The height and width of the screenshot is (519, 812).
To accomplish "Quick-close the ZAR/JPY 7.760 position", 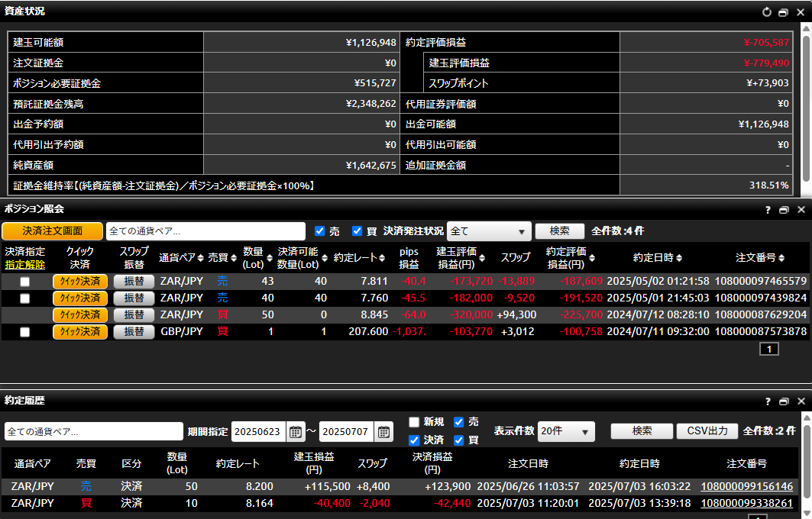I will point(79,298).
